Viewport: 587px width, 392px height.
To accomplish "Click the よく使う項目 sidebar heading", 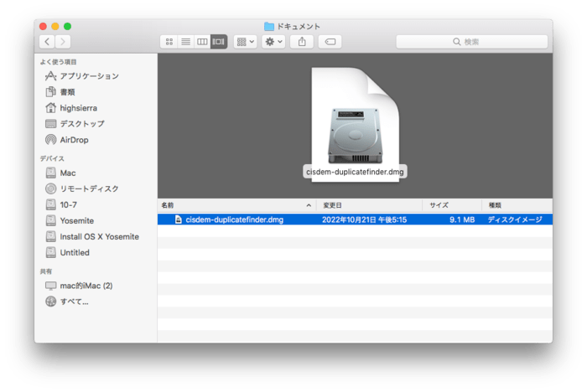I will (59, 62).
